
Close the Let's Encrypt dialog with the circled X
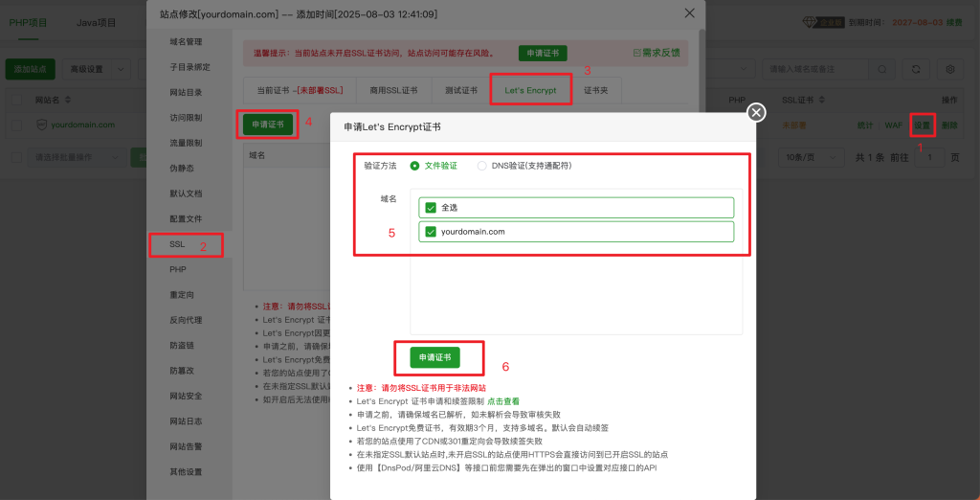pos(756,113)
